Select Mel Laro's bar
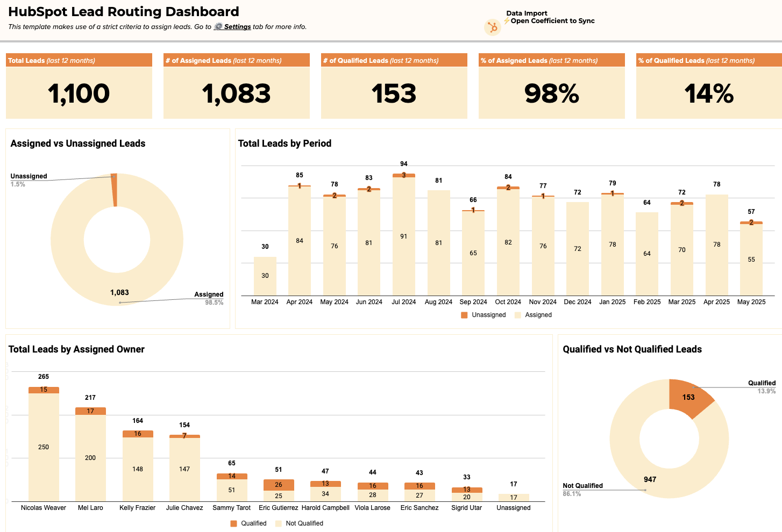 (90, 455)
